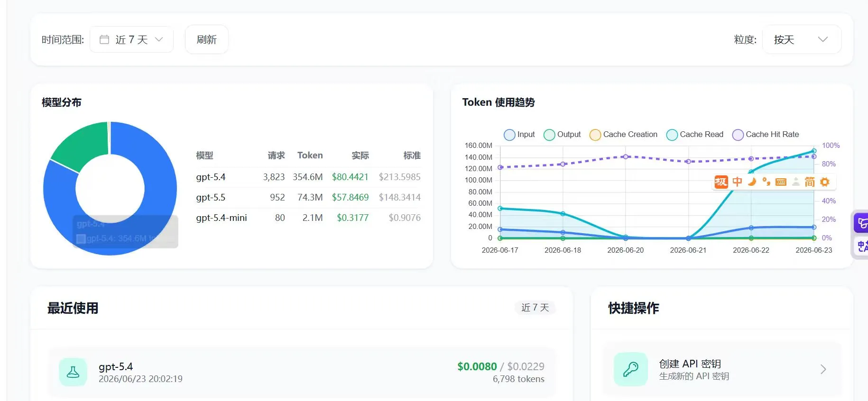Open the 按天 granularity dropdown
Image resolution: width=868 pixels, height=401 pixels.
click(802, 39)
